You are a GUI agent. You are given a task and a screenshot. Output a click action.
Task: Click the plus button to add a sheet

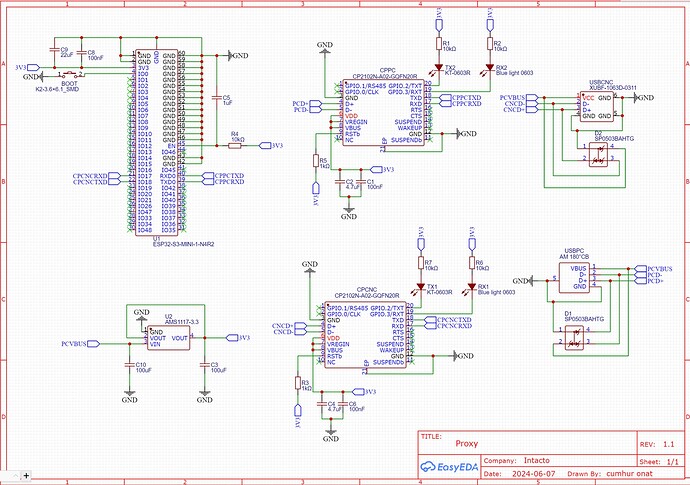[x=26, y=475]
